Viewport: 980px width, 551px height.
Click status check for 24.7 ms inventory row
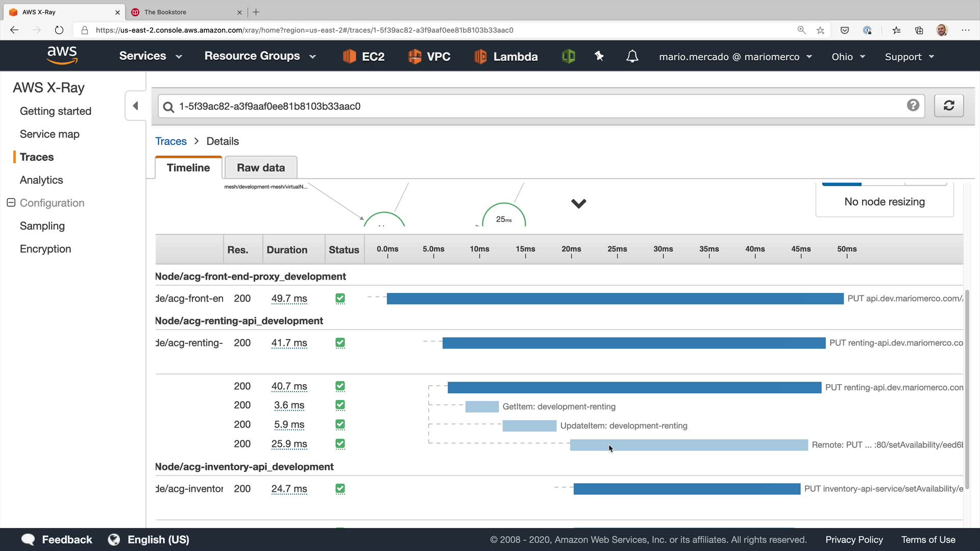(340, 489)
